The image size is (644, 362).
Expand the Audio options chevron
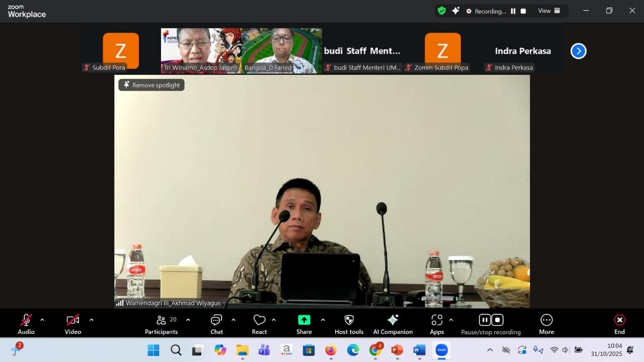click(42, 319)
